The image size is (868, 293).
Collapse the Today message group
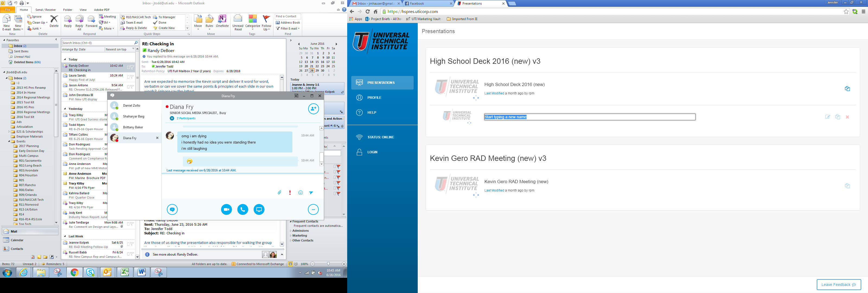(x=65, y=59)
